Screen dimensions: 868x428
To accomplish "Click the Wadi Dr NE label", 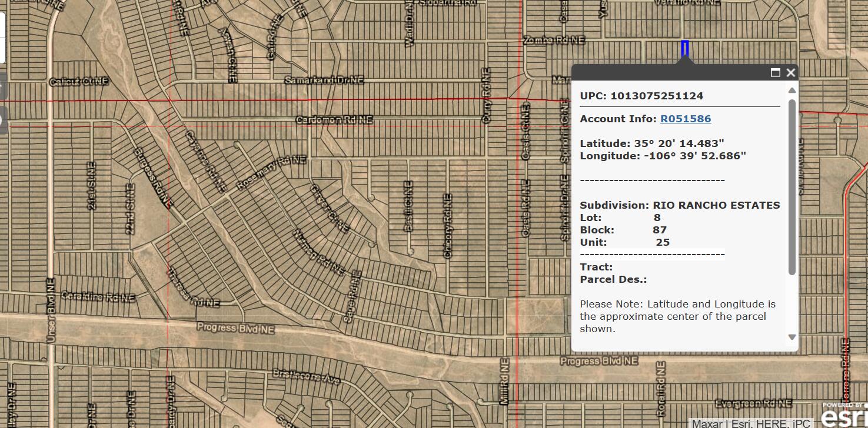I will click(x=409, y=22).
